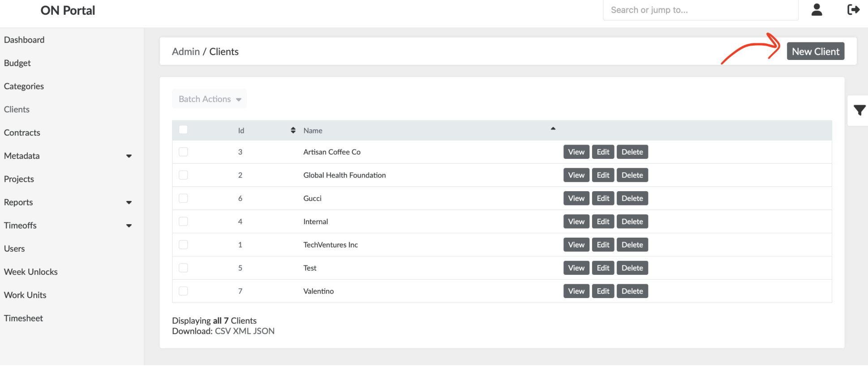This screenshot has width=868, height=367.
Task: Expand the Timeoffs sidebar submenu
Action: (x=129, y=226)
